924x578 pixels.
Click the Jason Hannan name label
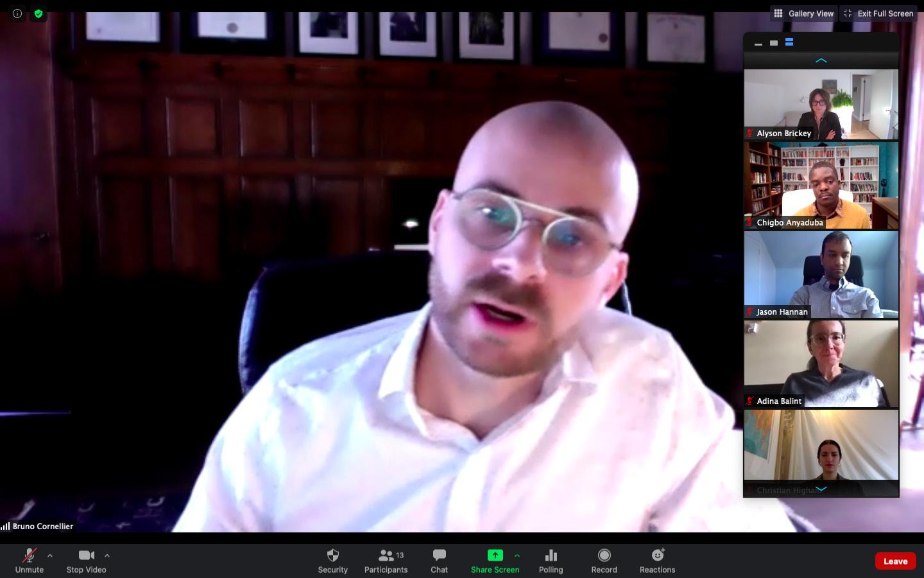[782, 311]
